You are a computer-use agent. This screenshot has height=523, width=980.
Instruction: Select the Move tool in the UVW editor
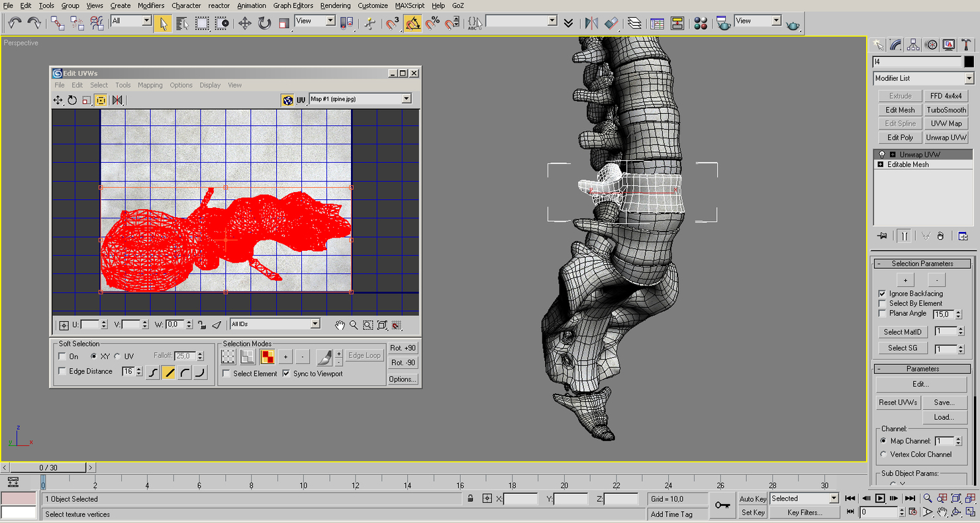(58, 100)
